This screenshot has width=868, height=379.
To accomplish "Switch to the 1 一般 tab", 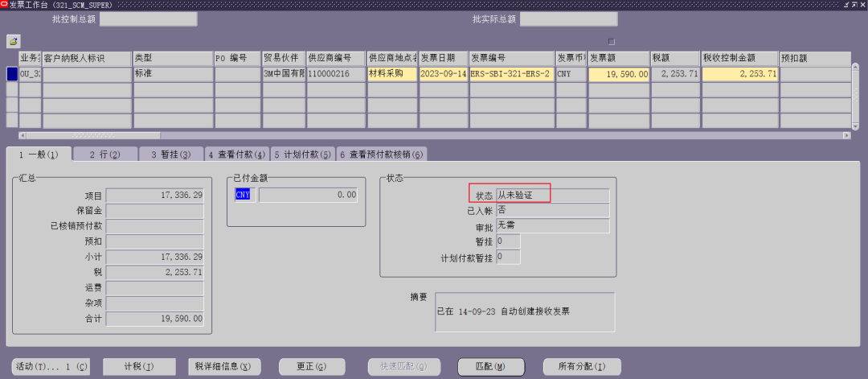I will (39, 154).
